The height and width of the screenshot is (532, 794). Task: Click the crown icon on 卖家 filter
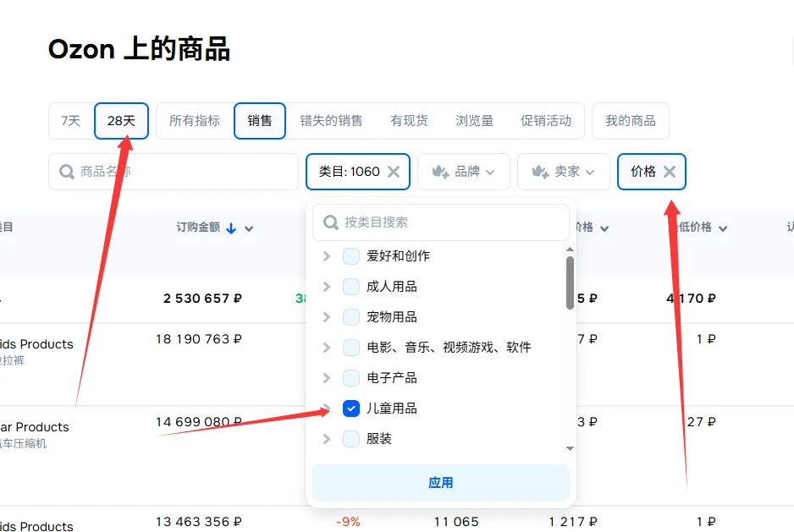(x=540, y=172)
